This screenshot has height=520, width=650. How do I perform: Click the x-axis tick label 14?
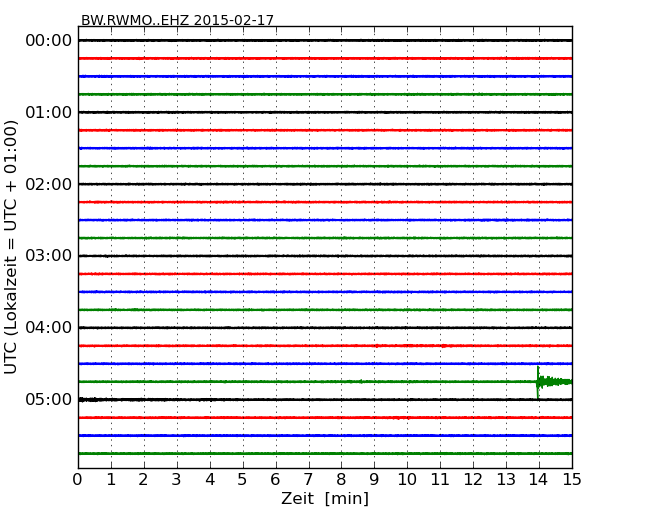[x=538, y=480]
